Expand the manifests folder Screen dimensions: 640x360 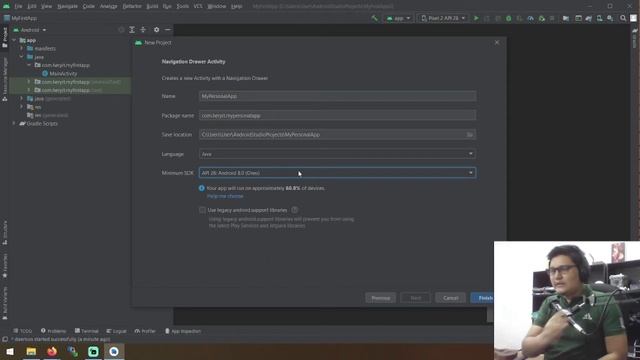pyautogui.click(x=22, y=48)
